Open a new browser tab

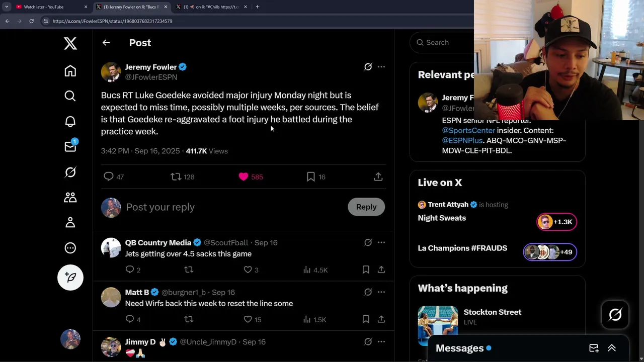point(258,7)
